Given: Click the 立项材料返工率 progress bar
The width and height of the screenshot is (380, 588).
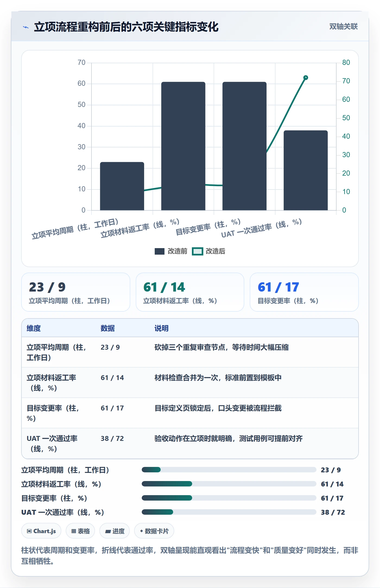Looking at the screenshot, I should click(229, 484).
